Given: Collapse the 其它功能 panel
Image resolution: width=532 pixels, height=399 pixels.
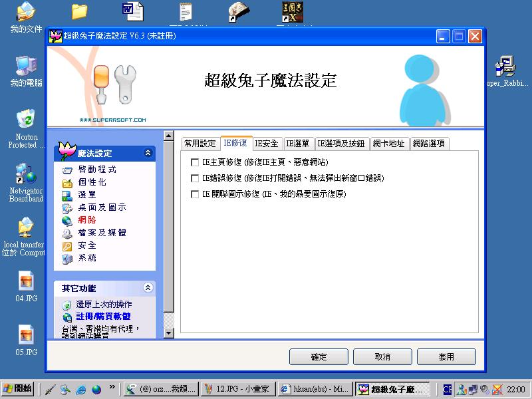Looking at the screenshot, I should point(148,288).
